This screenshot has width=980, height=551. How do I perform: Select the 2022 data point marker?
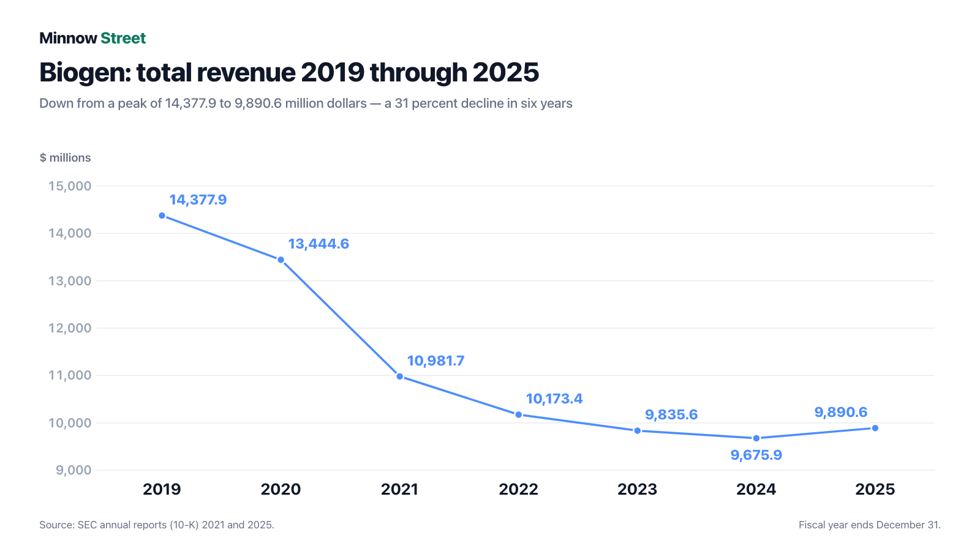[x=518, y=414]
